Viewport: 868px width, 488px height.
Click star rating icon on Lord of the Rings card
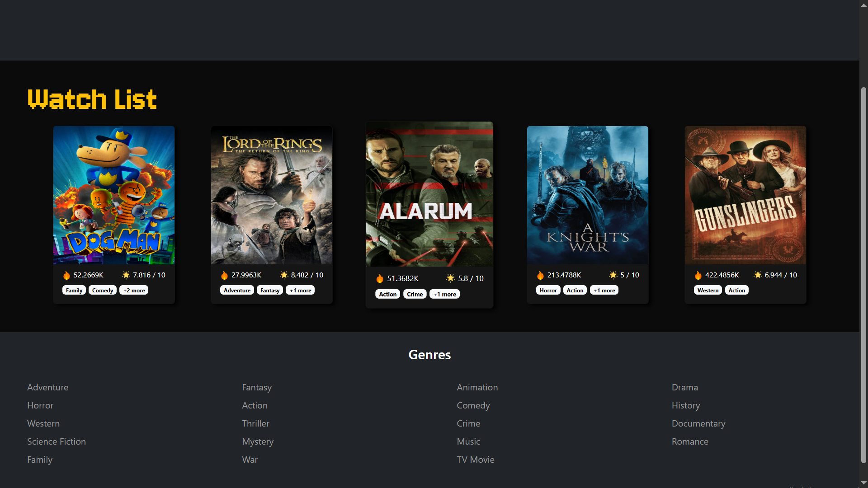(x=284, y=275)
